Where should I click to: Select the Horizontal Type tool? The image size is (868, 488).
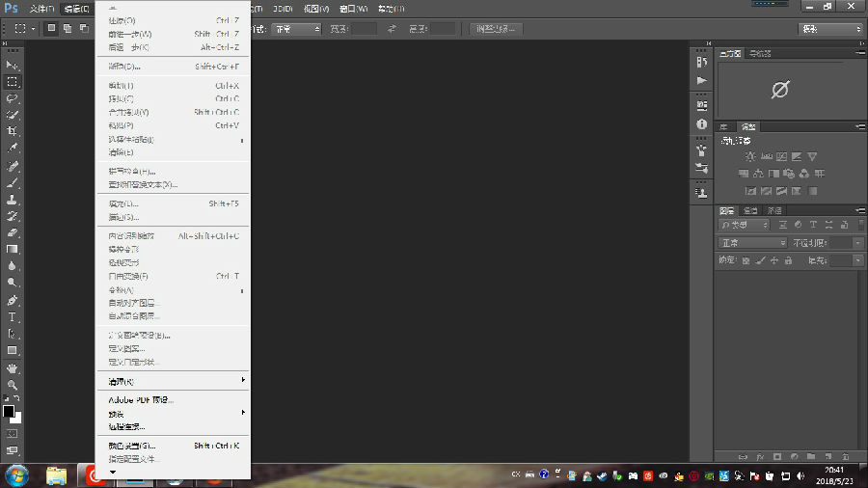pos(13,316)
